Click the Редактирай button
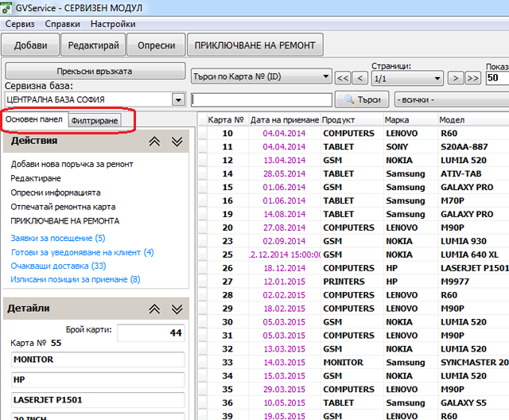This screenshot has height=420, width=509. click(94, 45)
